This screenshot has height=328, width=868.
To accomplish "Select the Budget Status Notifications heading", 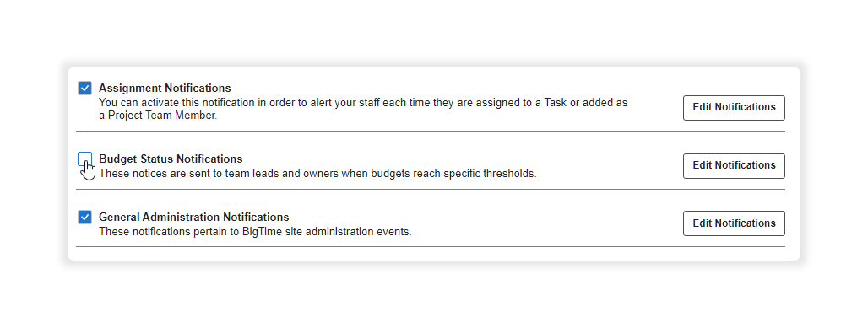I will tap(171, 159).
